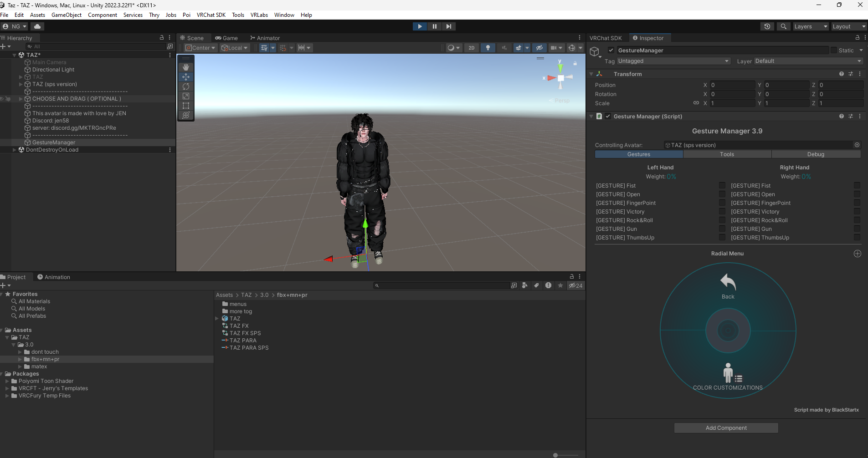868x458 pixels.
Task: Click the Add Component button
Action: [726, 428]
